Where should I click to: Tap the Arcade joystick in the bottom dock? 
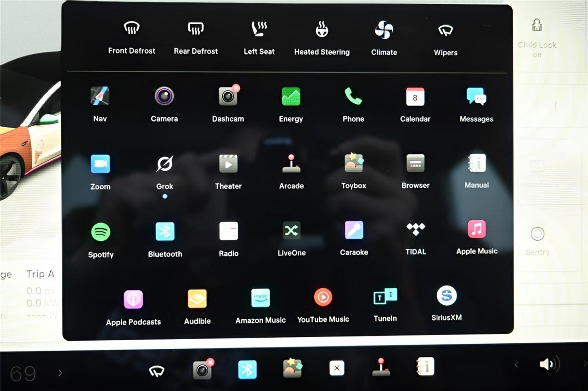coord(381,367)
